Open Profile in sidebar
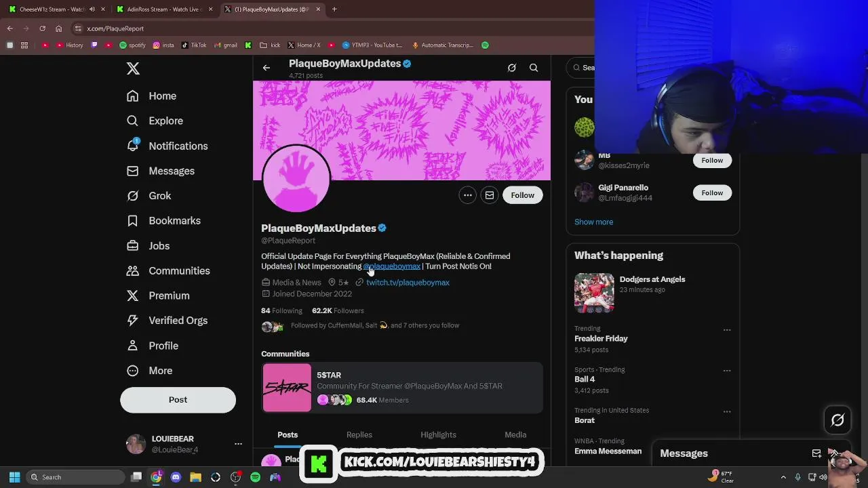Screen dimensions: 868x488 click(152, 346)
